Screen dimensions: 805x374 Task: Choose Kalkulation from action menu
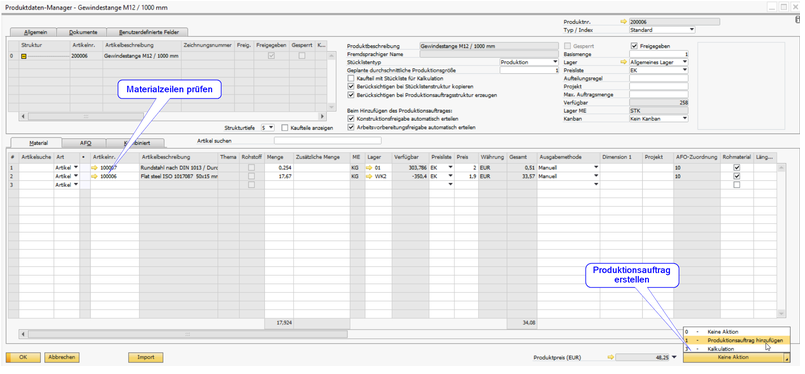click(x=737, y=349)
